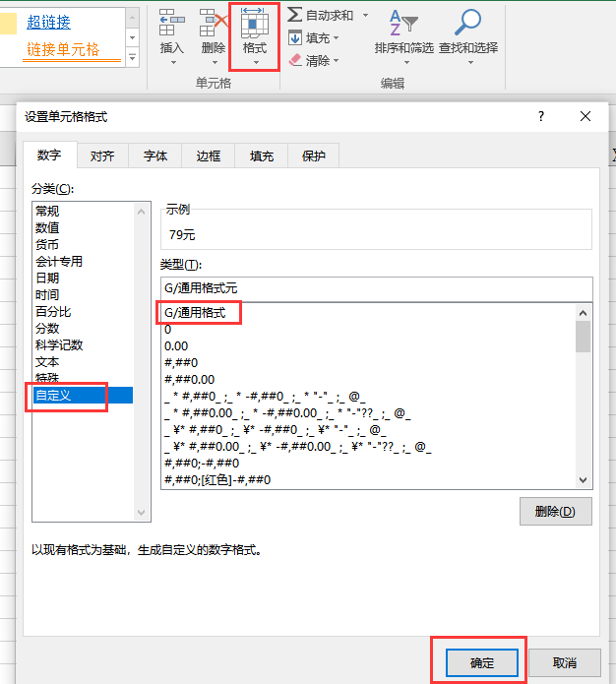
Task: Choose the #,##0;-#,##0 format type
Action: tap(369, 464)
